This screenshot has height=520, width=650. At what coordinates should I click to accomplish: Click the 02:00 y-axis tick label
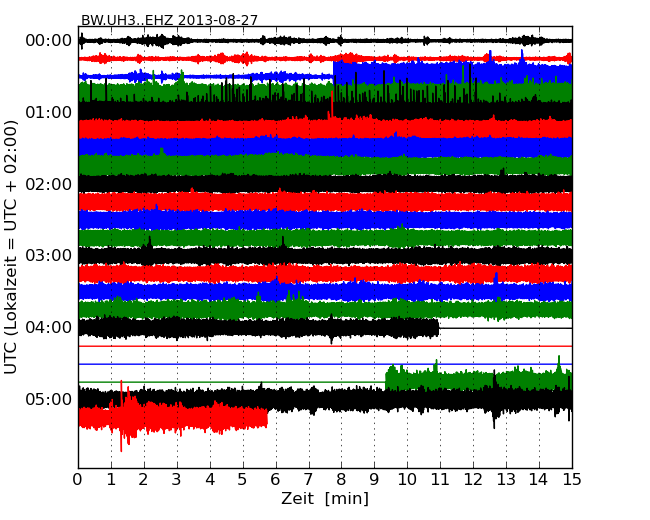49,184
